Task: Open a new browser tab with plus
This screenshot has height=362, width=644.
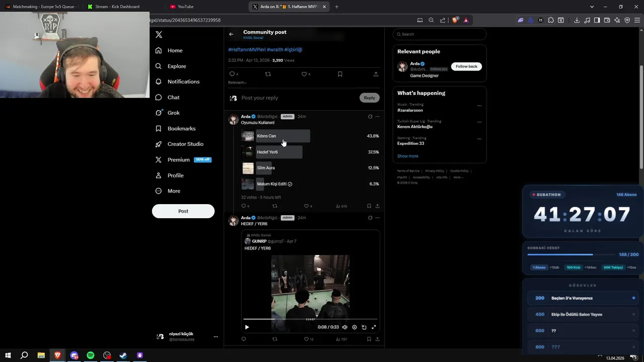Action: click(x=337, y=7)
